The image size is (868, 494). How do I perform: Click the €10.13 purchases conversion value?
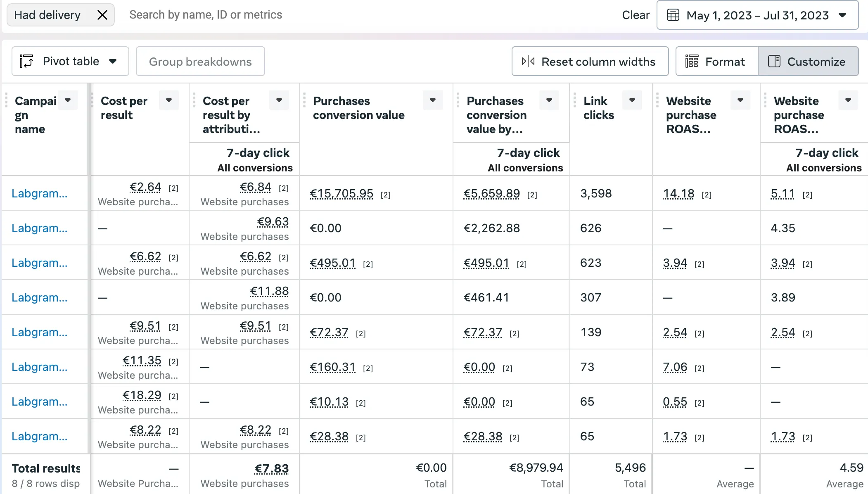click(x=329, y=402)
